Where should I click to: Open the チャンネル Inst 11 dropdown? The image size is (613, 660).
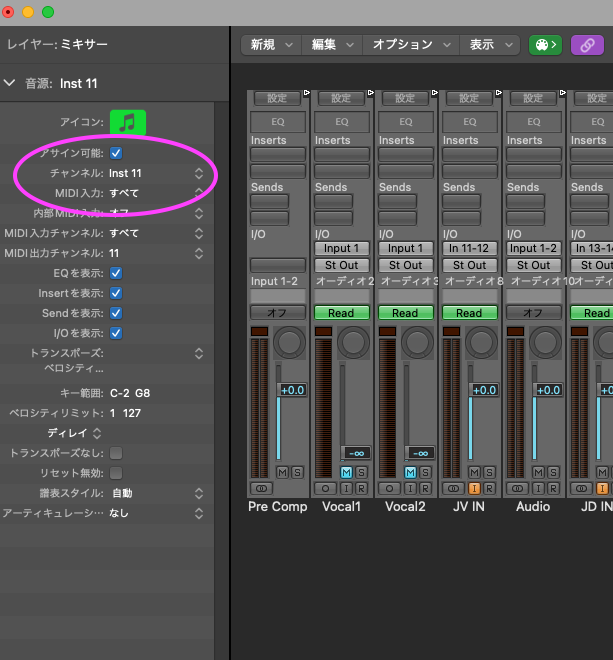click(x=198, y=173)
